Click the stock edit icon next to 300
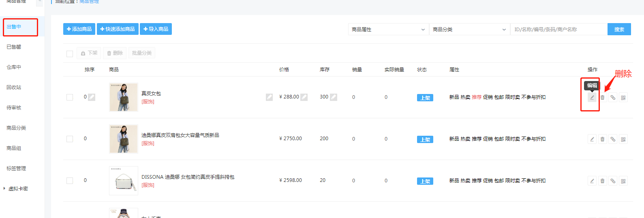This screenshot has width=644, height=218. click(334, 97)
